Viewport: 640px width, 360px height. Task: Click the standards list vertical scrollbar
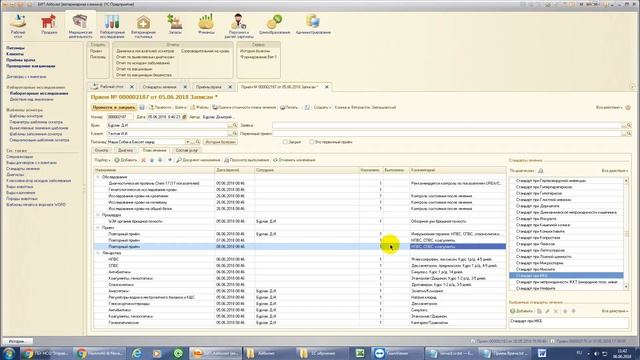click(x=626, y=234)
